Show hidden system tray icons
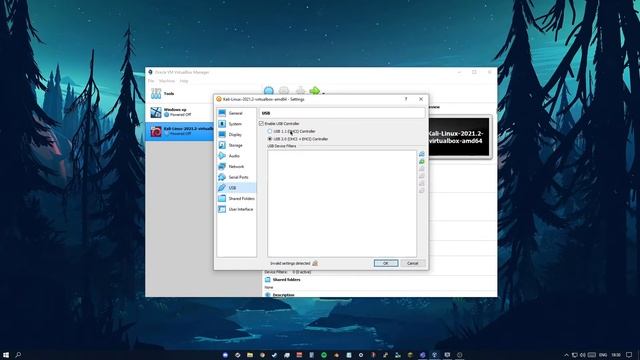Image resolution: width=640 pixels, height=360 pixels. pos(567,355)
